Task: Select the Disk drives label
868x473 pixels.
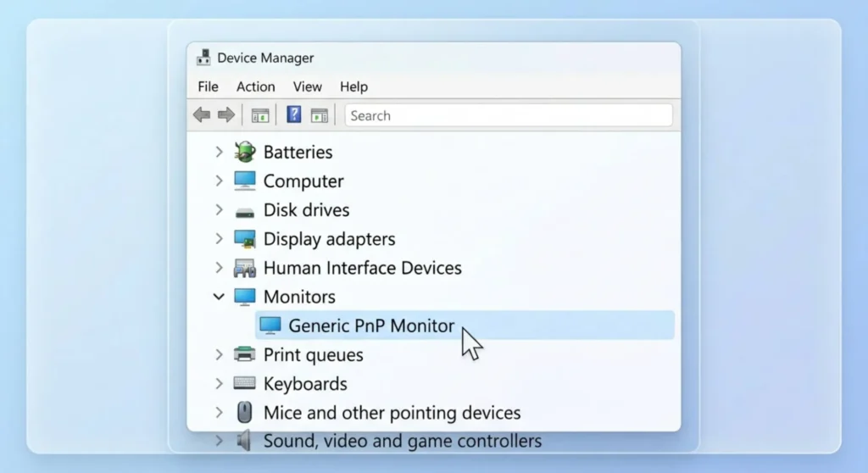Action: [x=307, y=210]
